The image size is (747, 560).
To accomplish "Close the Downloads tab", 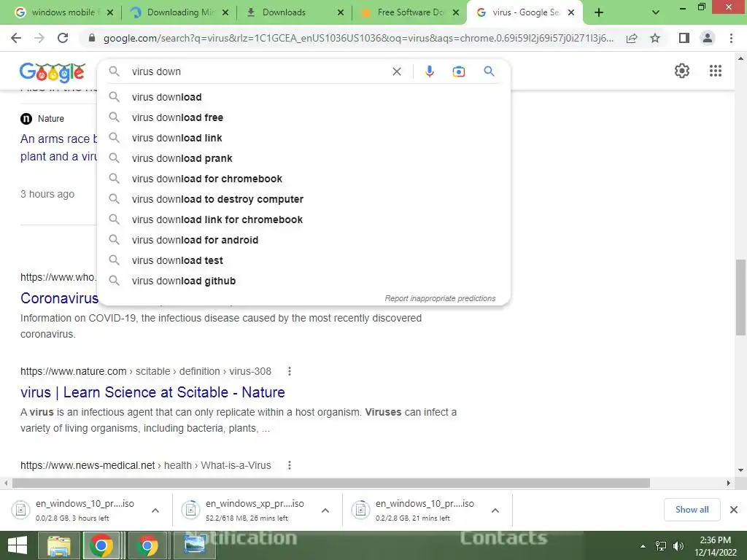I will coord(341,12).
